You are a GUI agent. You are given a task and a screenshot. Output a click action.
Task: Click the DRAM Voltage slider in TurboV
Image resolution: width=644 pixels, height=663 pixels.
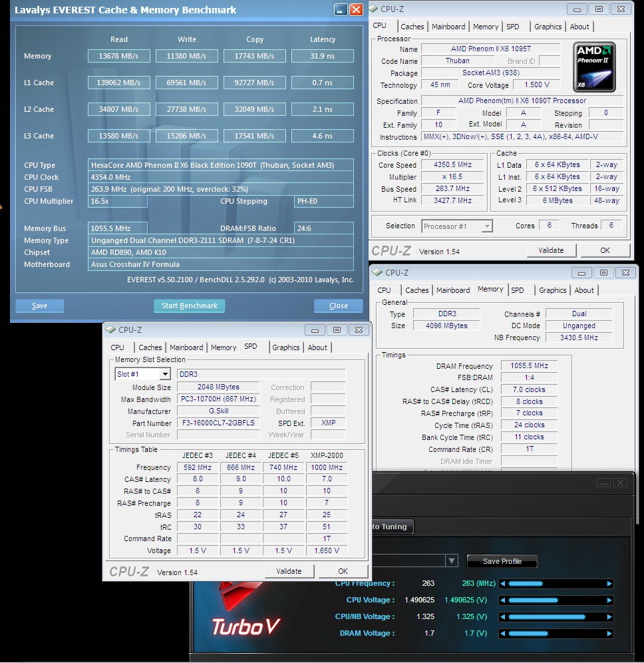pyautogui.click(x=556, y=634)
